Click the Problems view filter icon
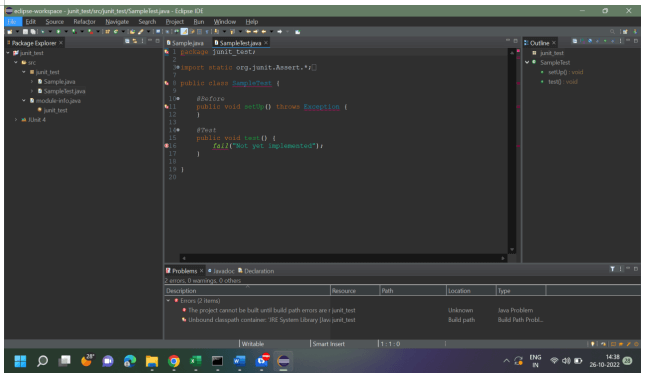The width and height of the screenshot is (656, 377). click(x=612, y=269)
